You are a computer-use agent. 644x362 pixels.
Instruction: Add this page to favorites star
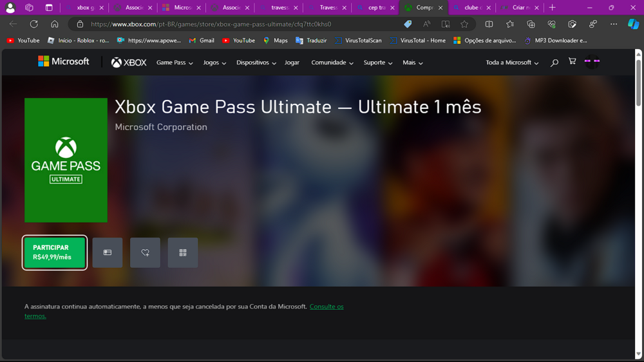[464, 24]
